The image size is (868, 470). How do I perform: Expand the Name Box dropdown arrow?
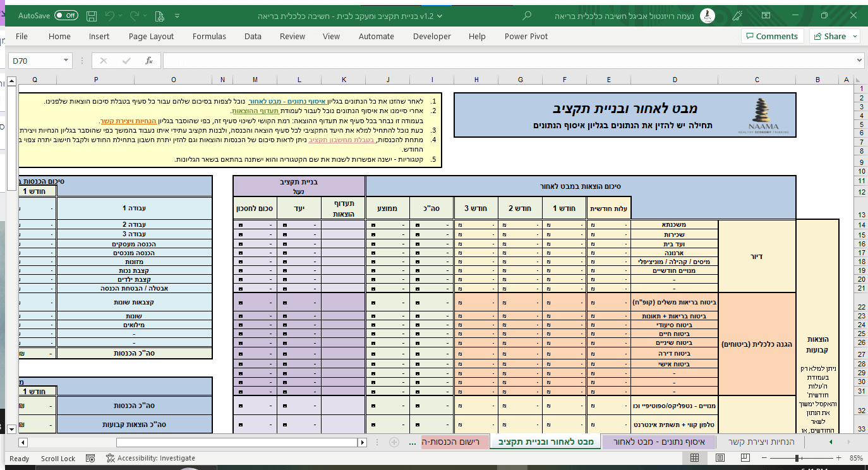click(x=66, y=61)
